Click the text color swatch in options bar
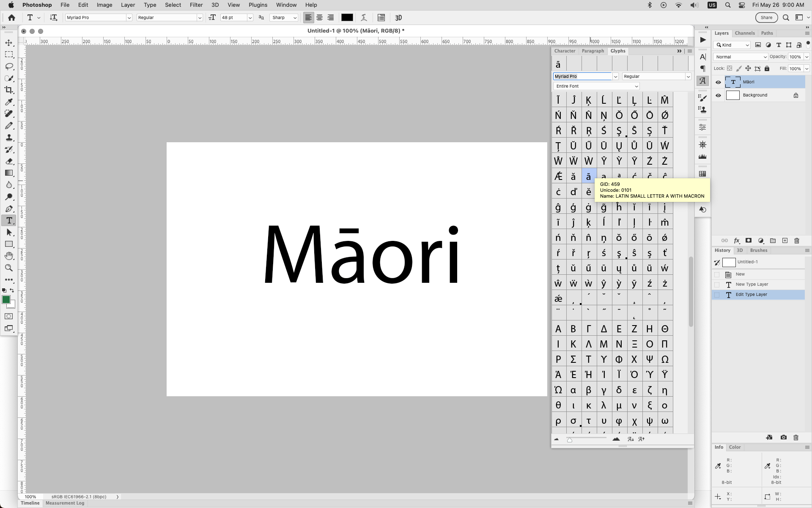 coord(347,17)
